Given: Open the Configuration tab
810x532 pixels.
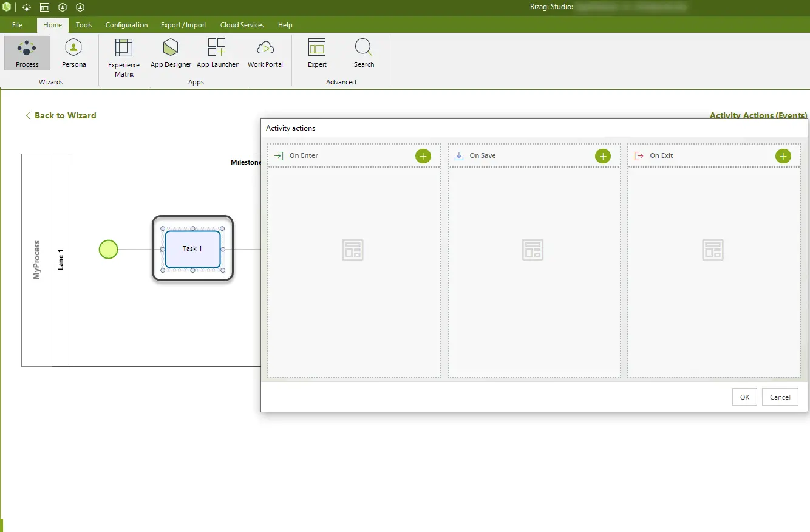Looking at the screenshot, I should click(x=126, y=25).
